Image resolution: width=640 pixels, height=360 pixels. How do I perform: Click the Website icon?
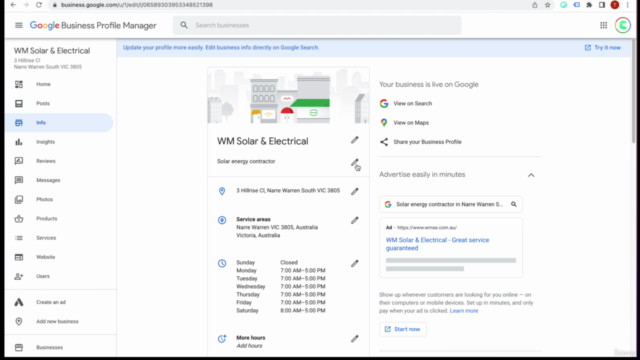[x=19, y=257]
